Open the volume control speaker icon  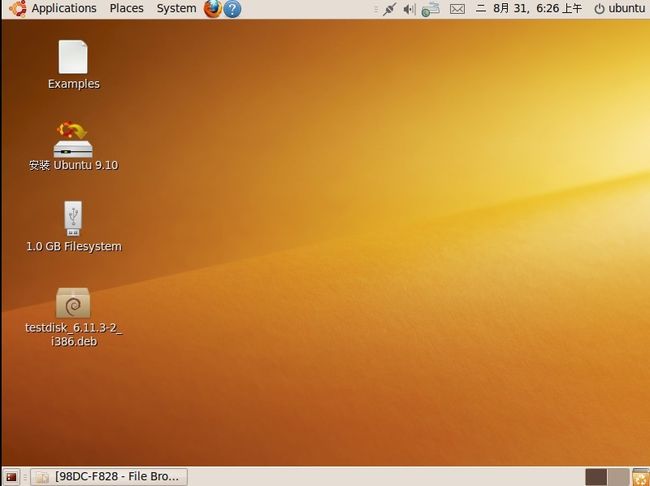pos(409,9)
